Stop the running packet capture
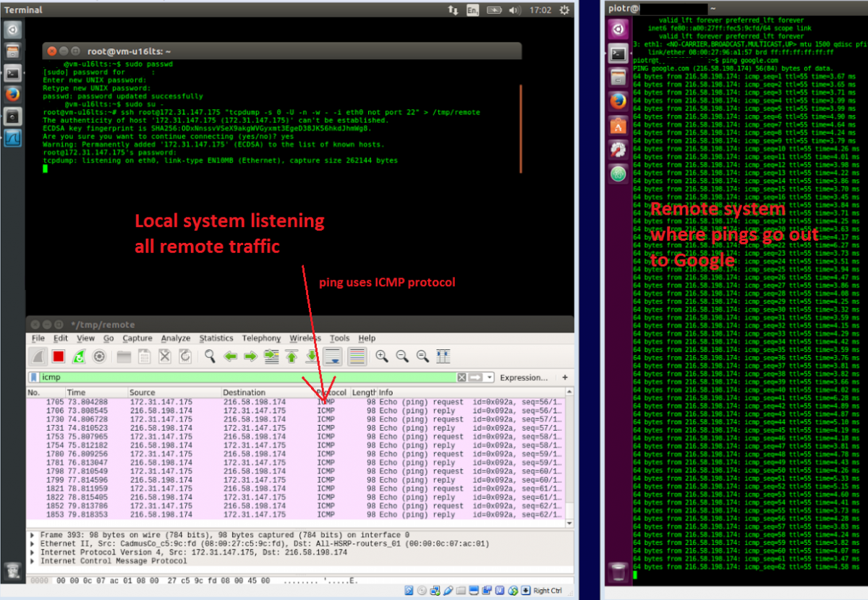Image resolution: width=868 pixels, height=600 pixels. [x=58, y=356]
